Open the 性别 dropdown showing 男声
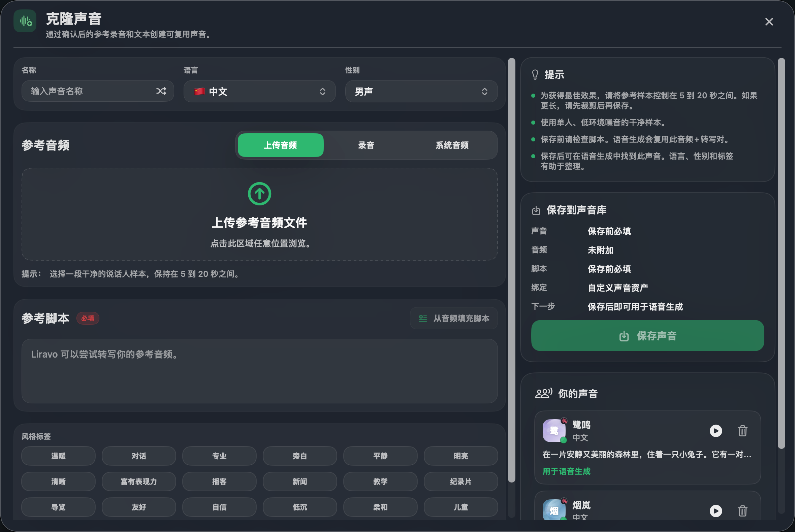The image size is (795, 532). [421, 91]
